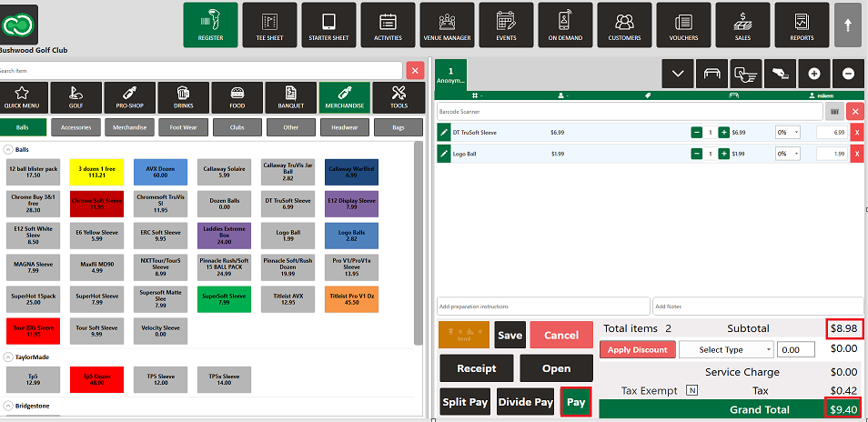
Task: Select the Quick Menu category
Action: click(22, 98)
